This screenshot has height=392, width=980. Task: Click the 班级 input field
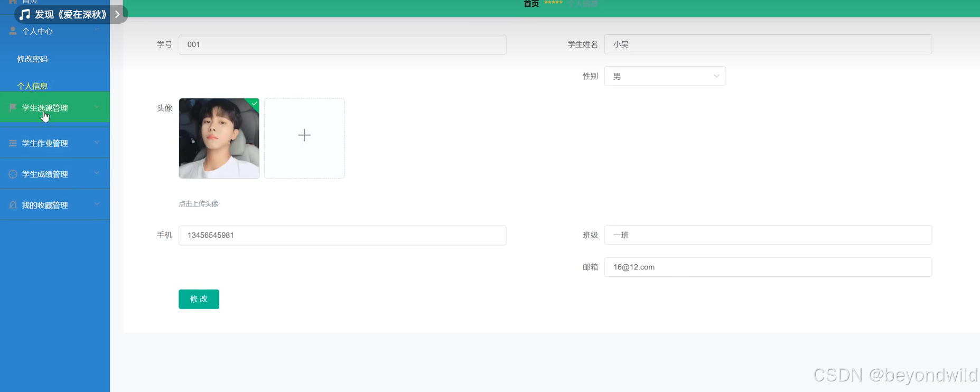point(768,235)
